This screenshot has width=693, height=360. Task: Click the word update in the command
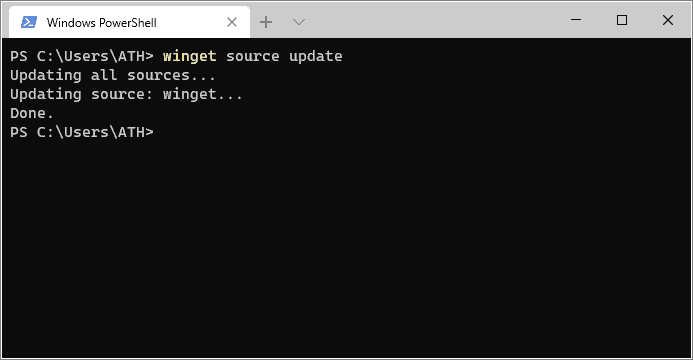tap(316, 57)
